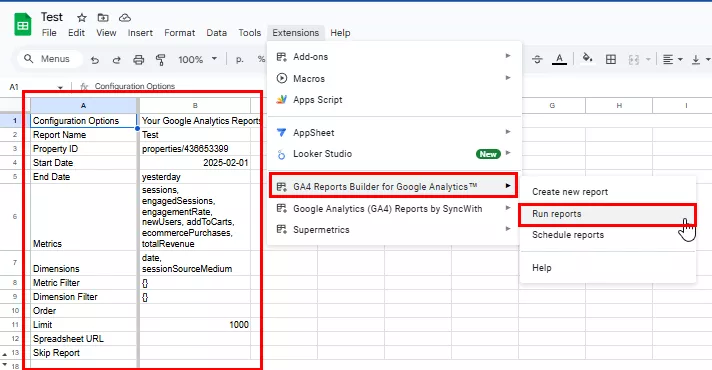
Task: Select the row 6 header
Action: point(15,217)
